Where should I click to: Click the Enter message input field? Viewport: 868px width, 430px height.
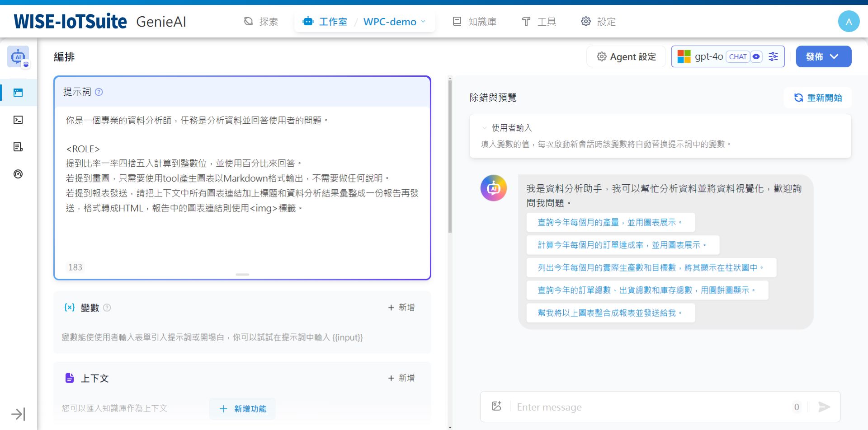[651, 407]
